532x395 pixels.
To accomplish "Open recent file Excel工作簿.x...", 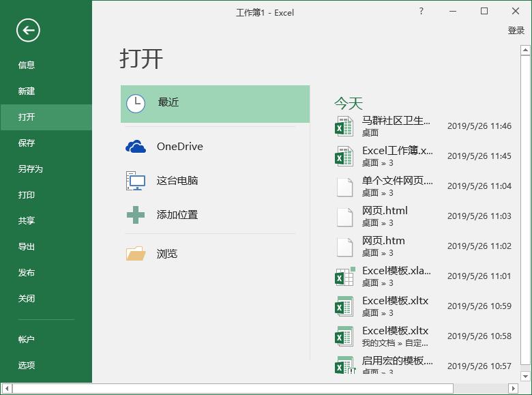I will click(424, 156).
